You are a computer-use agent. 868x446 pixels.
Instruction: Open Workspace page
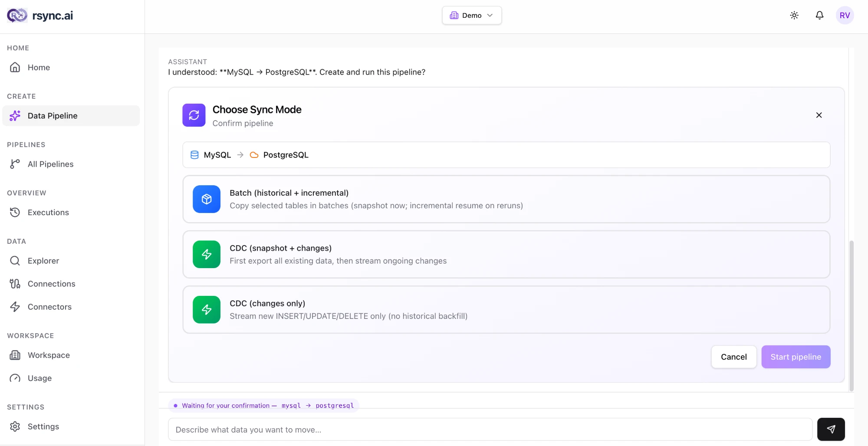point(71,355)
